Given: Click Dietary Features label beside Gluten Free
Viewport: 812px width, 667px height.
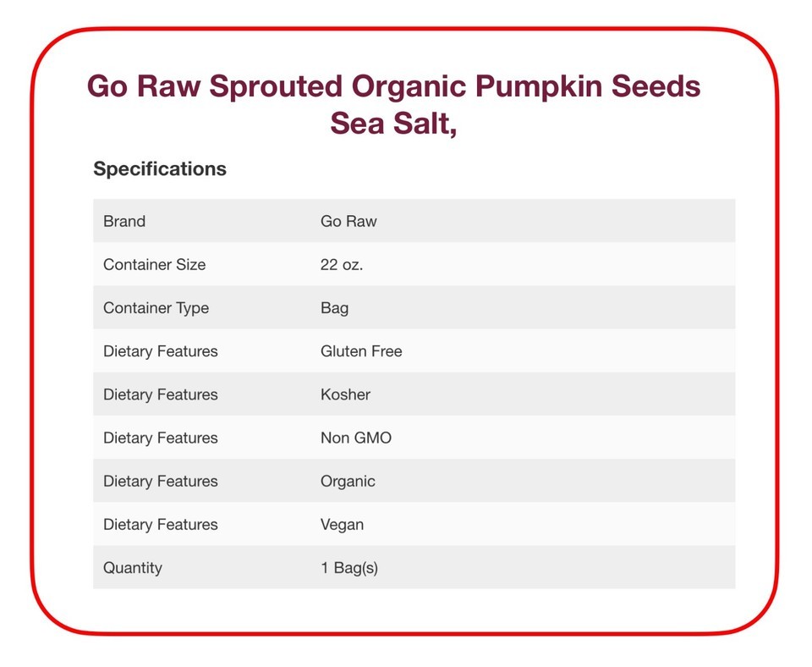Looking at the screenshot, I should pyautogui.click(x=161, y=351).
